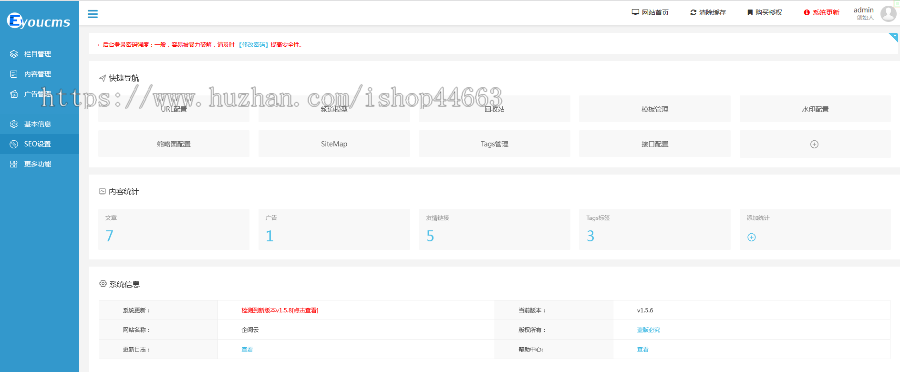Image resolution: width=900 pixels, height=372 pixels.
Task: Open 内容管理 in the sidebar
Action: pyautogui.click(x=38, y=74)
